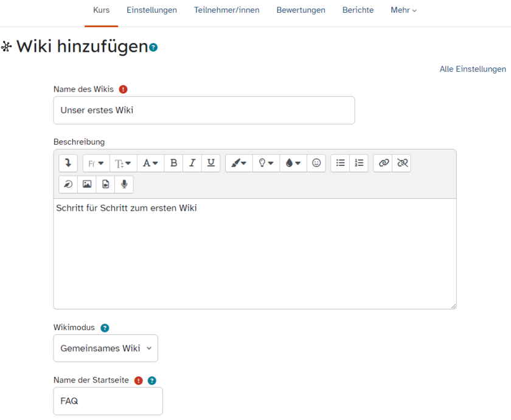
Task: Click into the Name des Wikis field
Action: click(x=204, y=111)
